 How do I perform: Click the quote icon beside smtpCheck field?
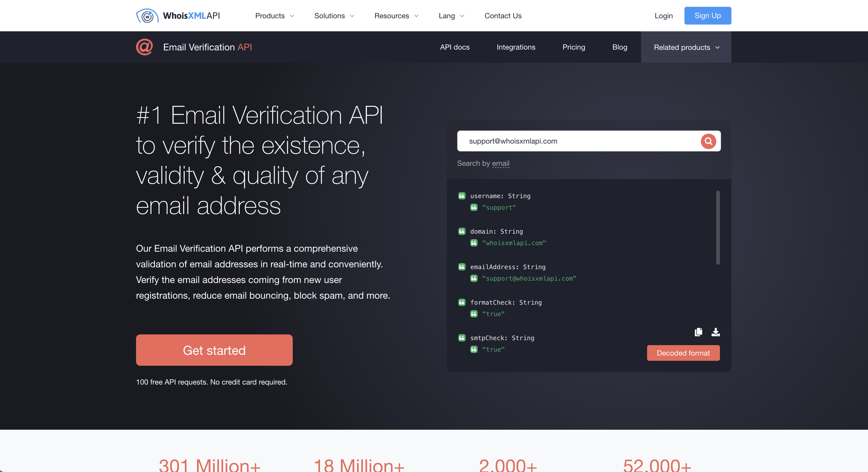click(462, 338)
